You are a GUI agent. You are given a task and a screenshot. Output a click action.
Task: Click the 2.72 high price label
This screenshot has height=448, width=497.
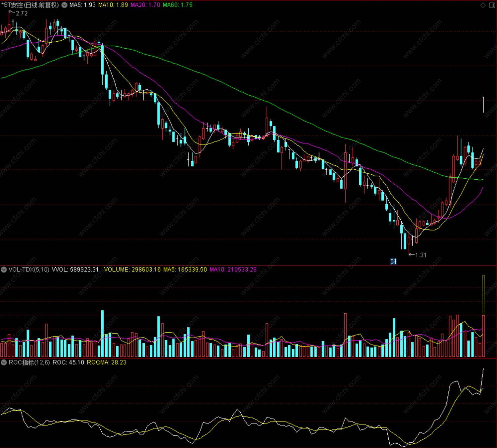(22, 14)
